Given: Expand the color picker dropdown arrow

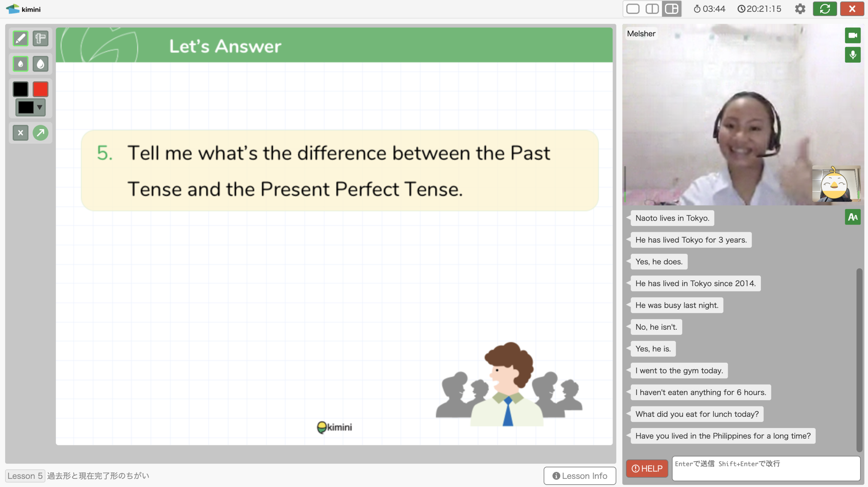Looking at the screenshot, I should click(x=40, y=107).
